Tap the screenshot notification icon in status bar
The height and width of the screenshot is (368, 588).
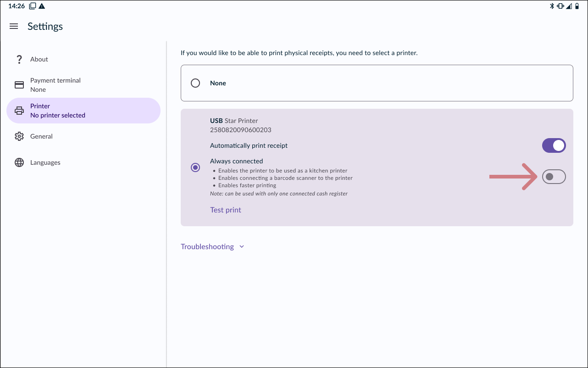[x=33, y=6]
